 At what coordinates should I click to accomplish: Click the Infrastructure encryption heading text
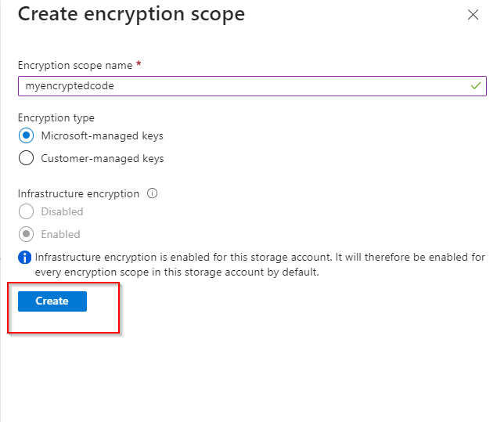[78, 193]
